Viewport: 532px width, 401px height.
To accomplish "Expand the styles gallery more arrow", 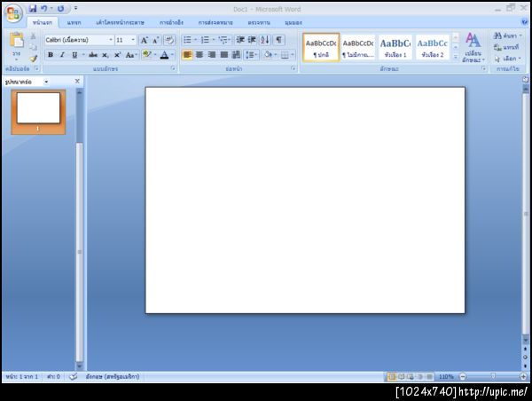I will point(456,57).
